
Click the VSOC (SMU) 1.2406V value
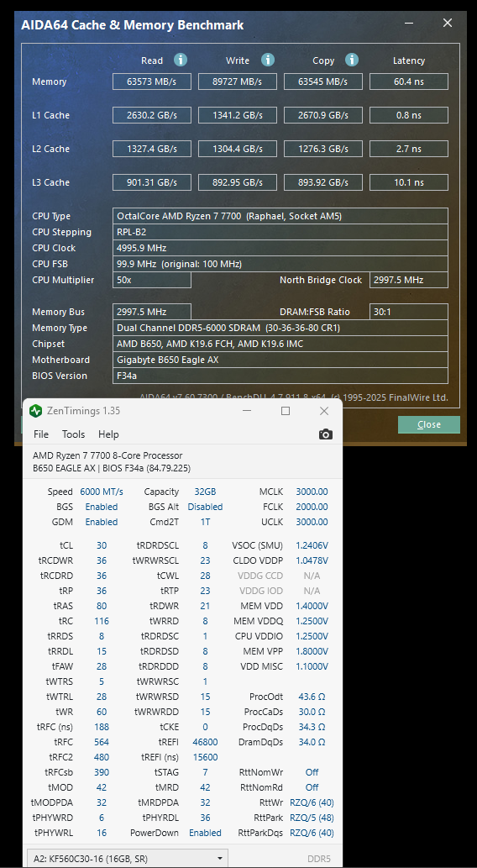[x=312, y=545]
